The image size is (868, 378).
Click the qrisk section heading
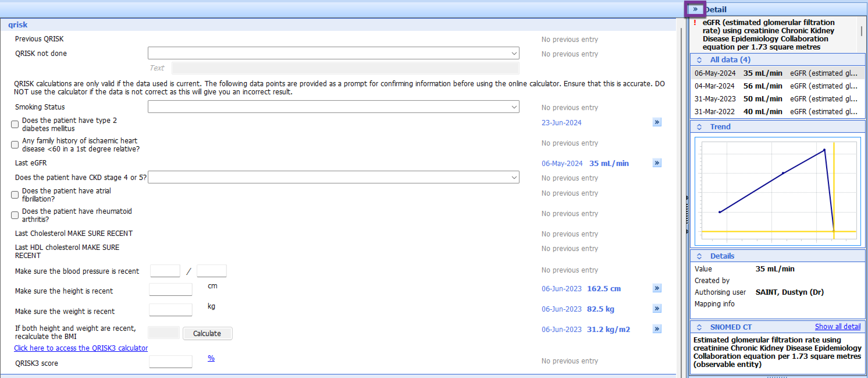tap(18, 25)
